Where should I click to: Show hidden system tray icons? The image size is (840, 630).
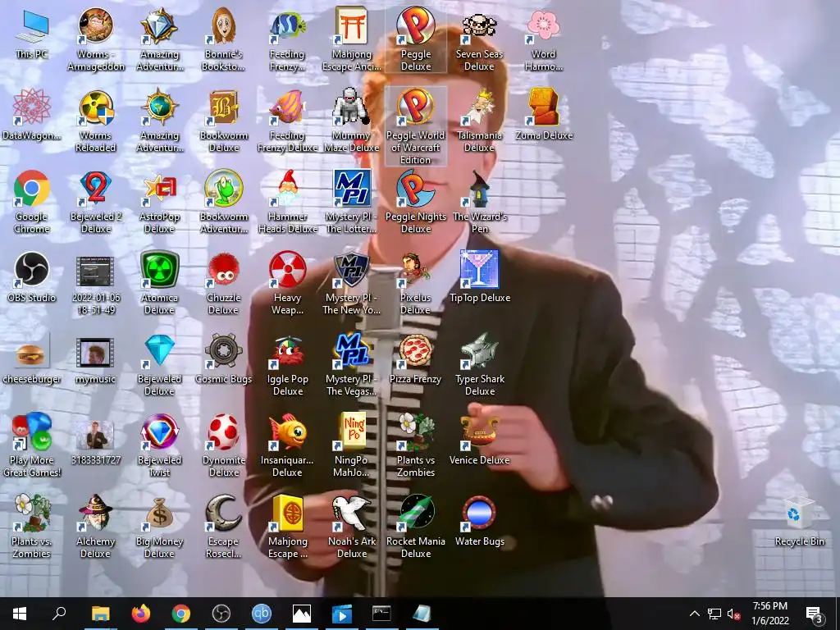[x=694, y=614]
